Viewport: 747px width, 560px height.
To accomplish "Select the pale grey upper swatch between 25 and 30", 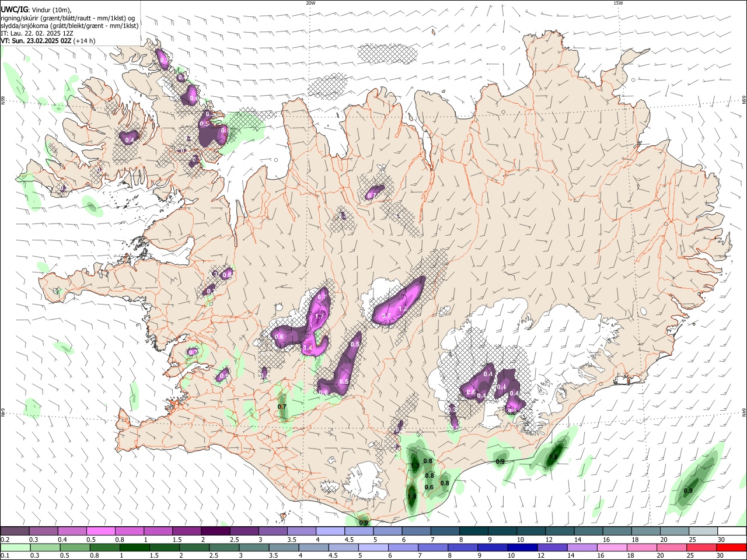I will [703, 531].
